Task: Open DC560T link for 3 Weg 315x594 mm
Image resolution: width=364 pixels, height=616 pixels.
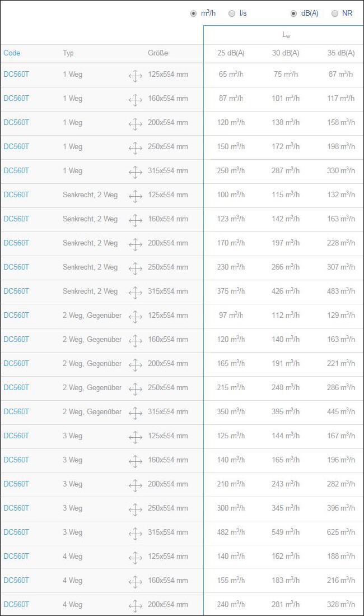Action: click(16, 532)
